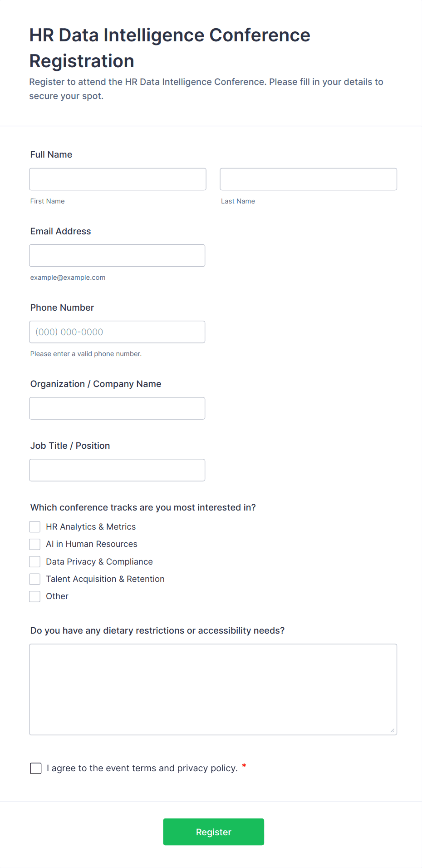Click the HR Analytics & Metrics label

pos(91,527)
